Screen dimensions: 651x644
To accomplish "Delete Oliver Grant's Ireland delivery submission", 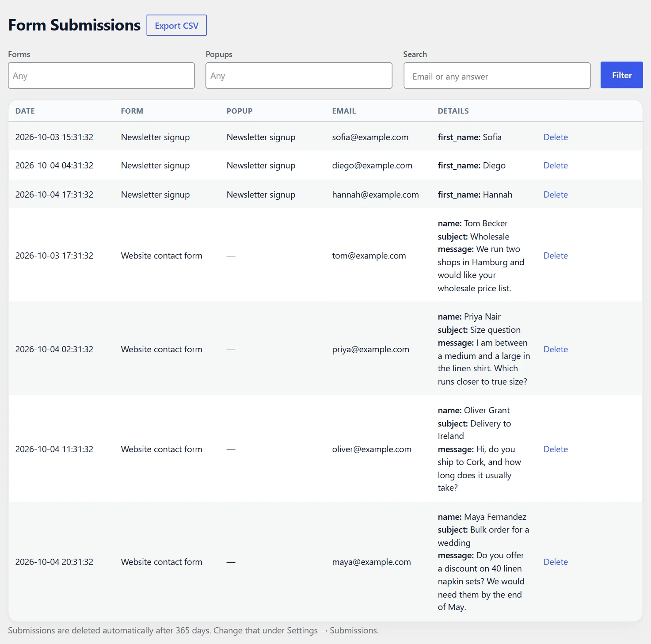I will pos(556,449).
